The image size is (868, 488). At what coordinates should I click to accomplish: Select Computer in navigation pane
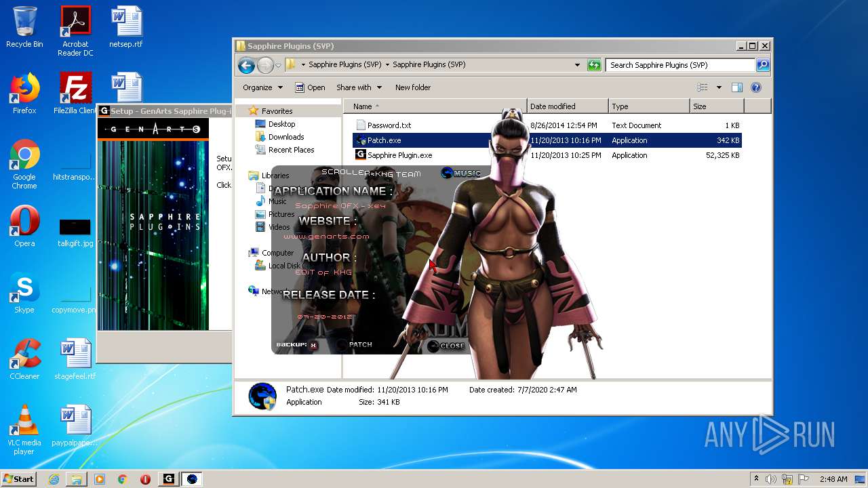[x=271, y=253]
